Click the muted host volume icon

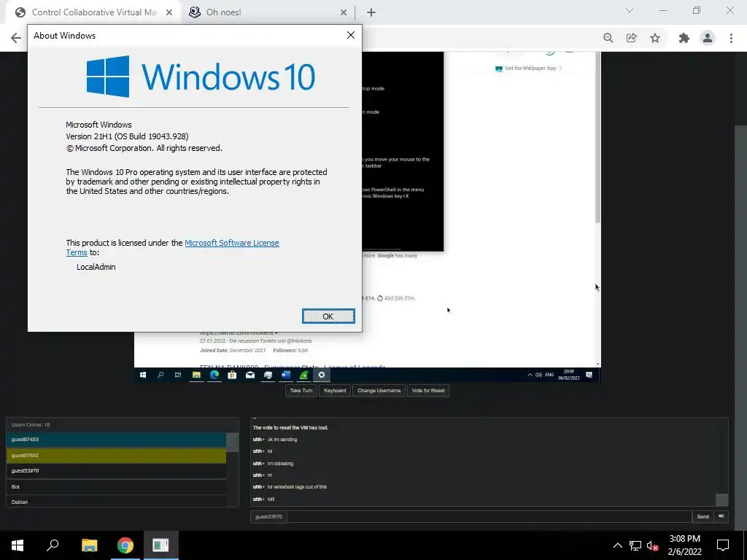[x=652, y=545]
